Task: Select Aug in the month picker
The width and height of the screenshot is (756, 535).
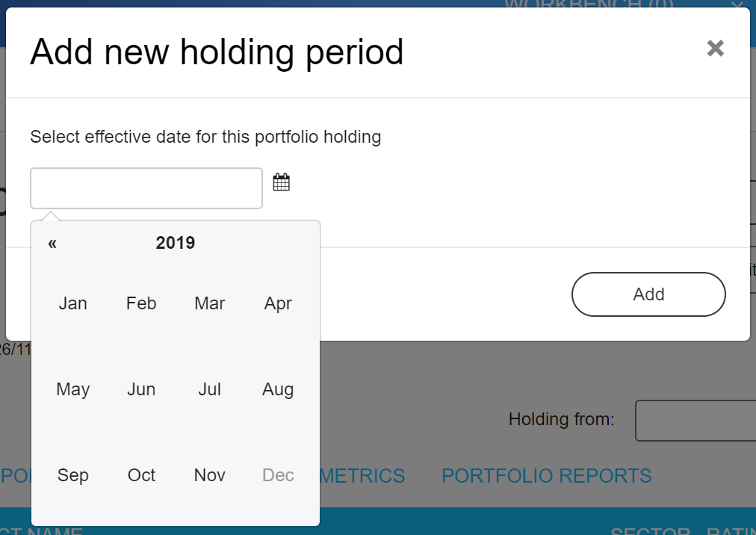Action: 278,389
